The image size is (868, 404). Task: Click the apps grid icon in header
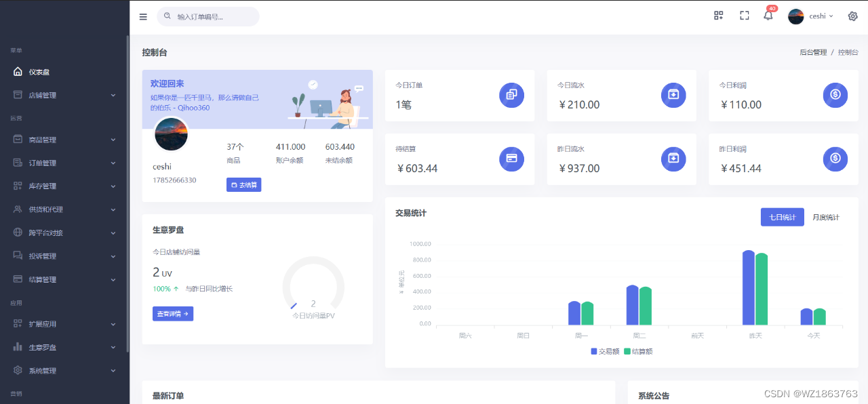tap(718, 15)
